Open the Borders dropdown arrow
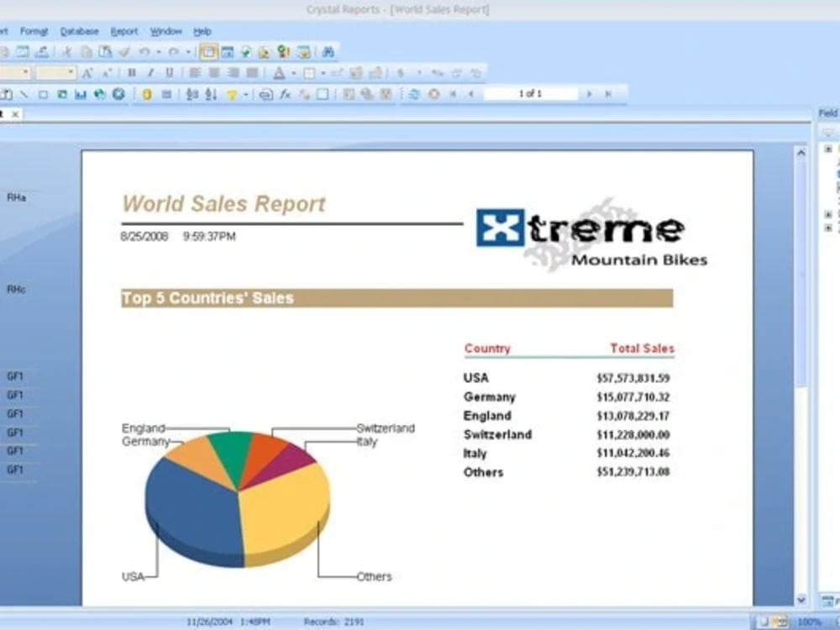Image resolution: width=840 pixels, height=630 pixels. click(323, 73)
